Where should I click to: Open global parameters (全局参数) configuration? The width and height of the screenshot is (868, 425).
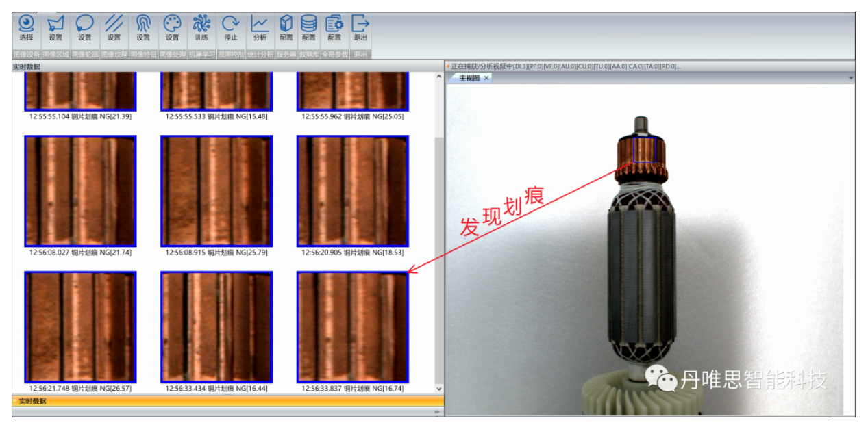334,29
